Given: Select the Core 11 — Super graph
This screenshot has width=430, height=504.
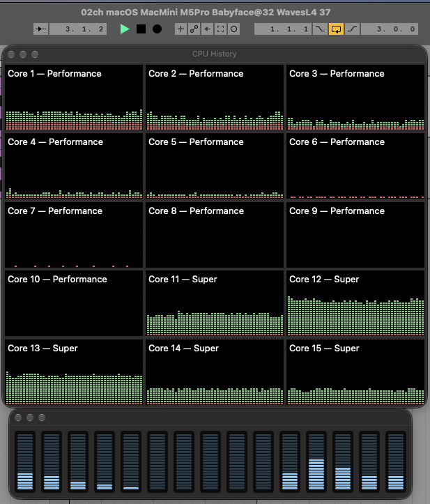Looking at the screenshot, I should click(x=215, y=303).
